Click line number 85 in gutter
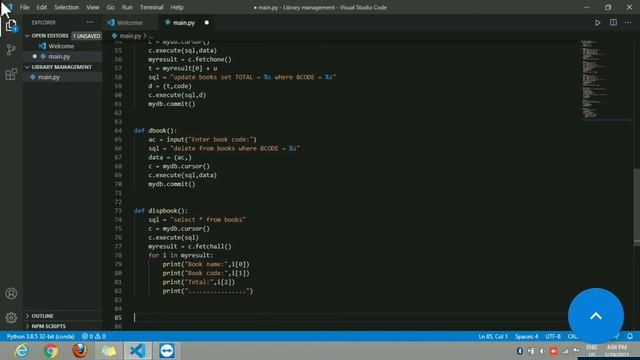The image size is (640, 360). click(x=118, y=318)
